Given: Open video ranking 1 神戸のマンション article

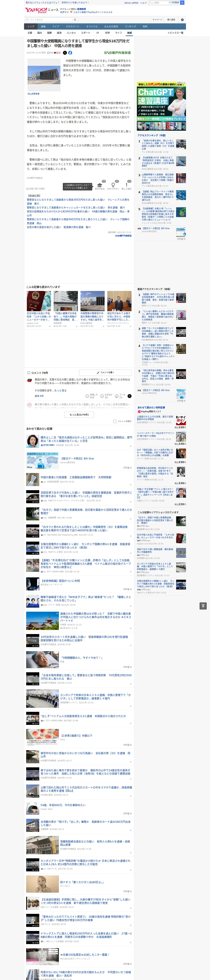Looking at the screenshot, I should point(158,299).
